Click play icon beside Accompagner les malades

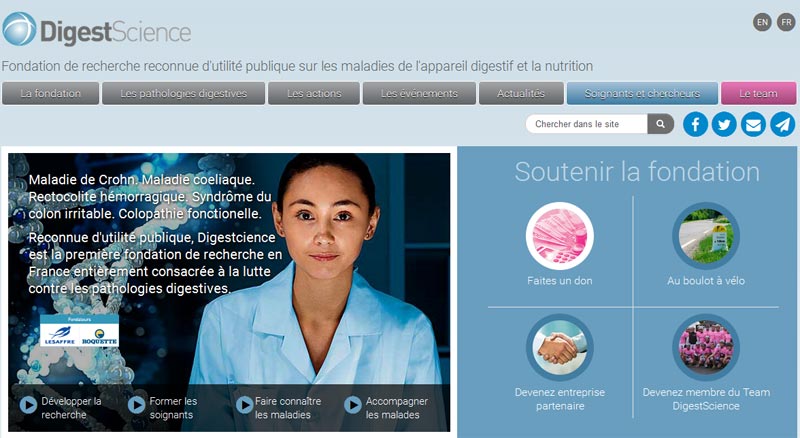click(x=353, y=405)
